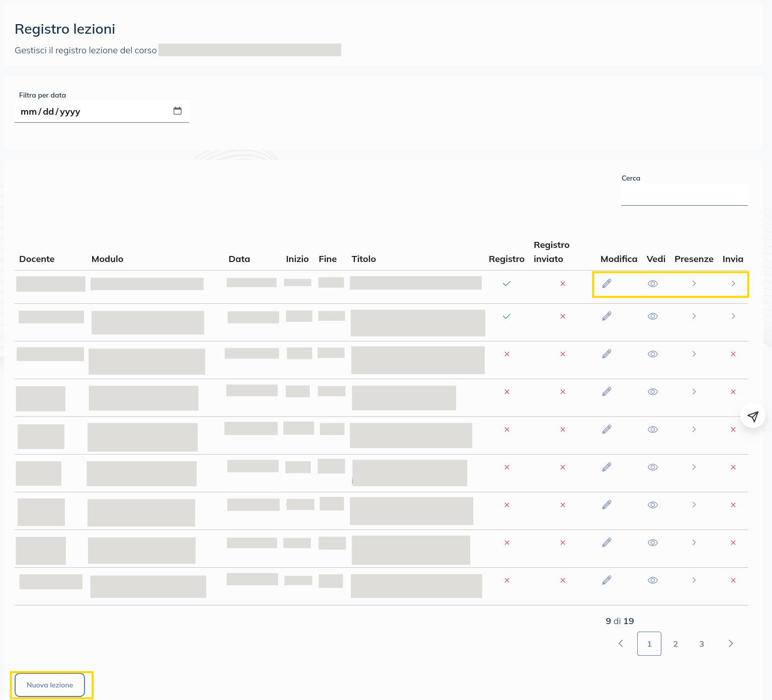The width and height of the screenshot is (772, 700).
Task: Click the pencil edit icon in first row
Action: (607, 284)
